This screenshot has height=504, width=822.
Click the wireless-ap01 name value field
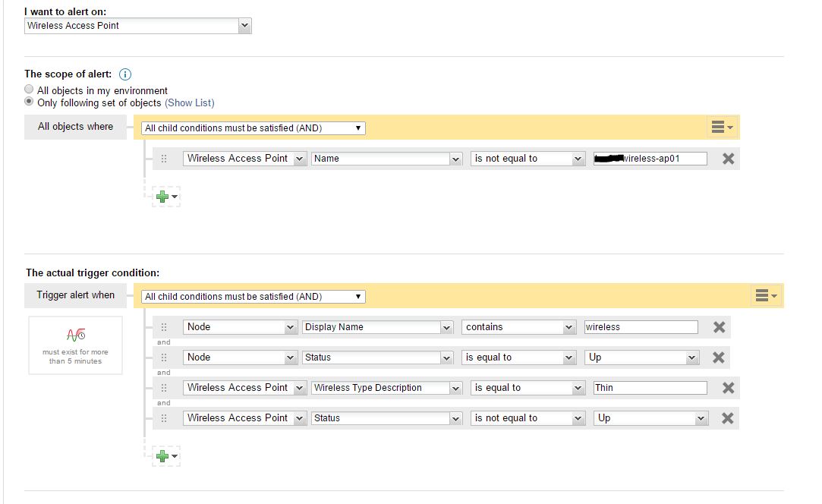coord(650,159)
